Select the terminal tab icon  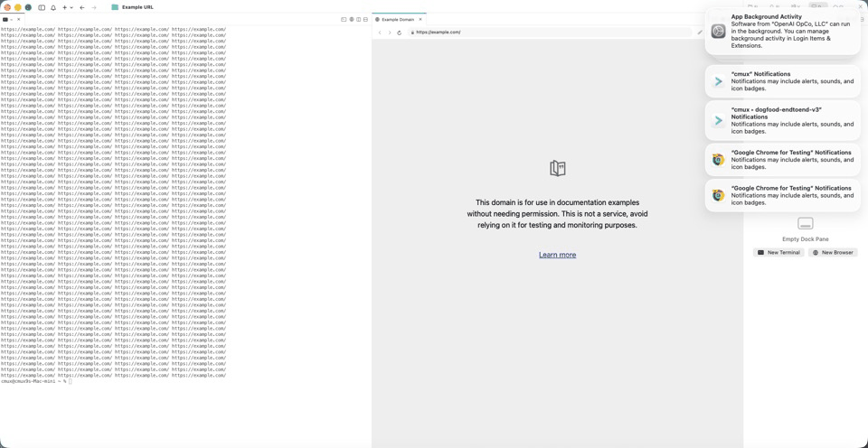pos(5,19)
